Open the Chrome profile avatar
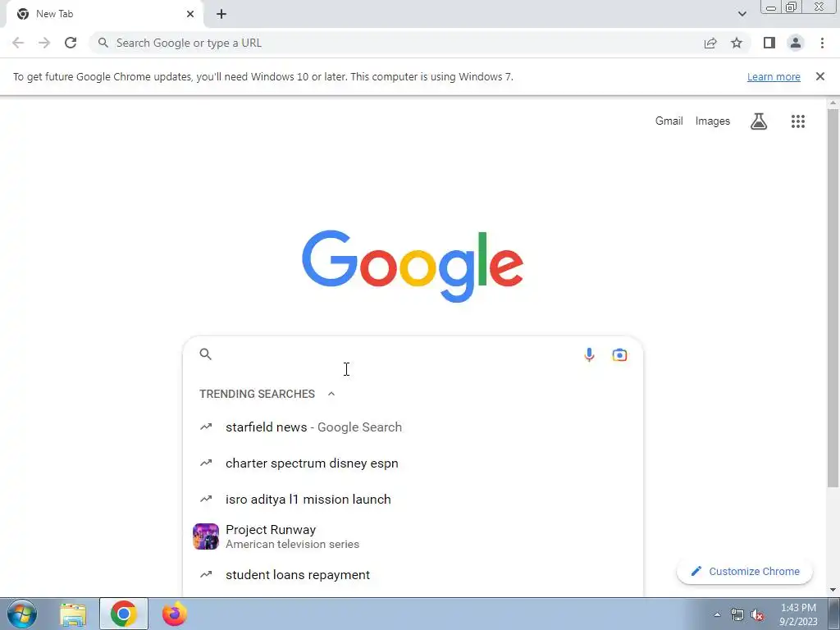The width and height of the screenshot is (840, 630). coord(796,43)
